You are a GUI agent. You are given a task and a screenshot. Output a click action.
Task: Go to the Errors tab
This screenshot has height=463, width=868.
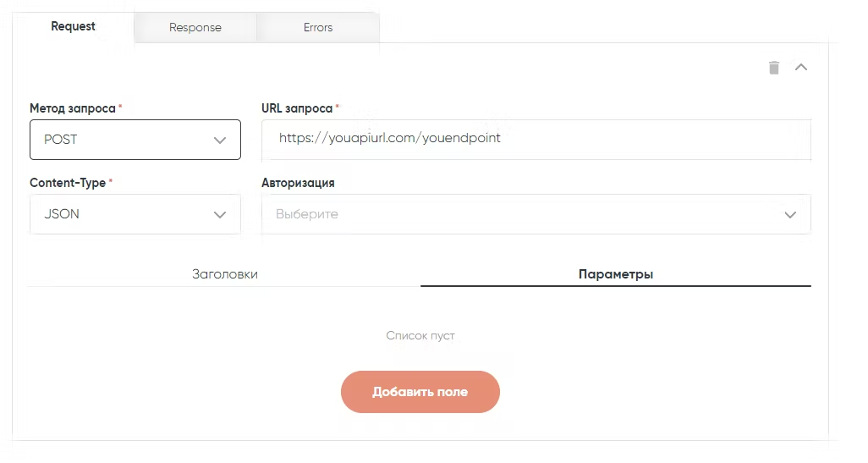[318, 27]
